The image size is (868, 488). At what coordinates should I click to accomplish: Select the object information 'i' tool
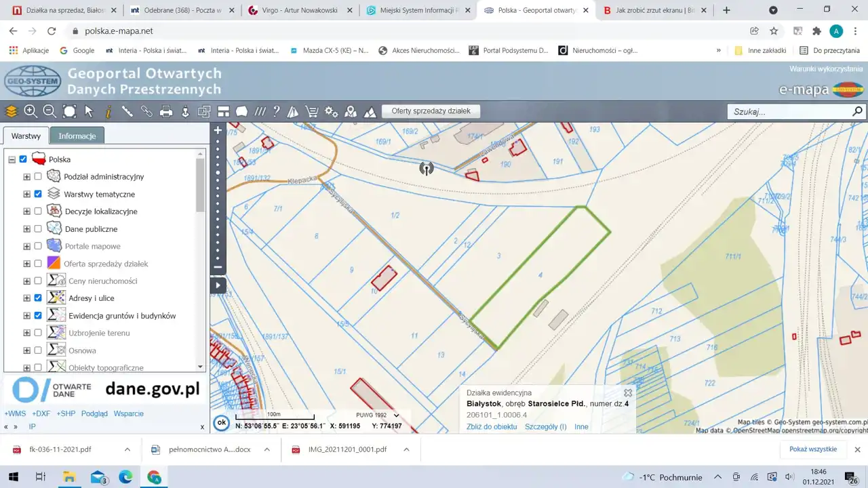pos(108,112)
